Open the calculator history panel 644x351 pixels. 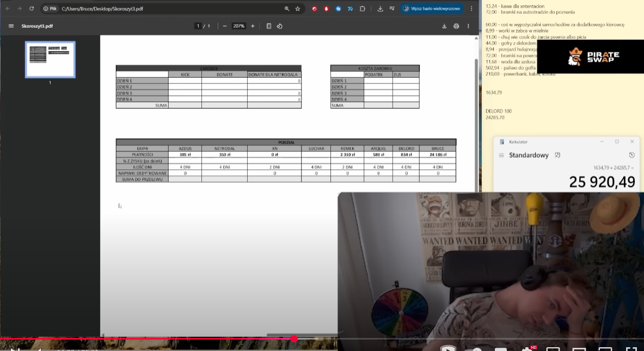631,156
